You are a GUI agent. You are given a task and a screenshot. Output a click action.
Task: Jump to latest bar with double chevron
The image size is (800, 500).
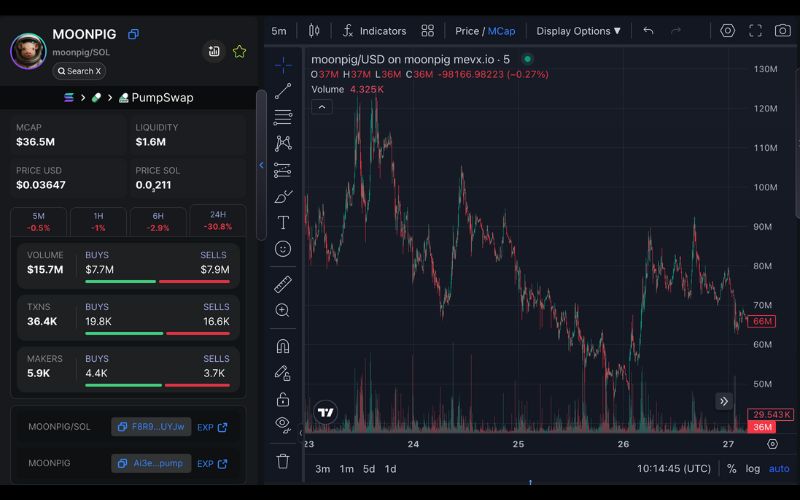pyautogui.click(x=724, y=401)
